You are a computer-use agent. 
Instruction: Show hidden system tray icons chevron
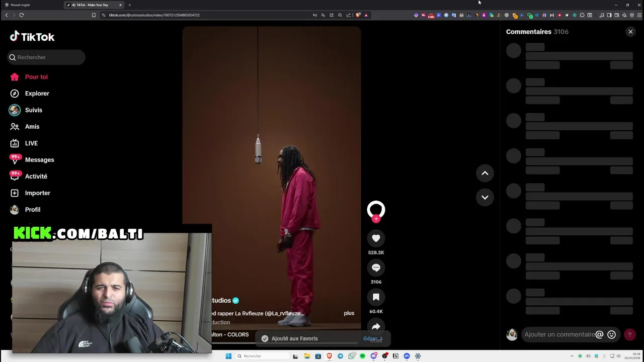click(572, 356)
